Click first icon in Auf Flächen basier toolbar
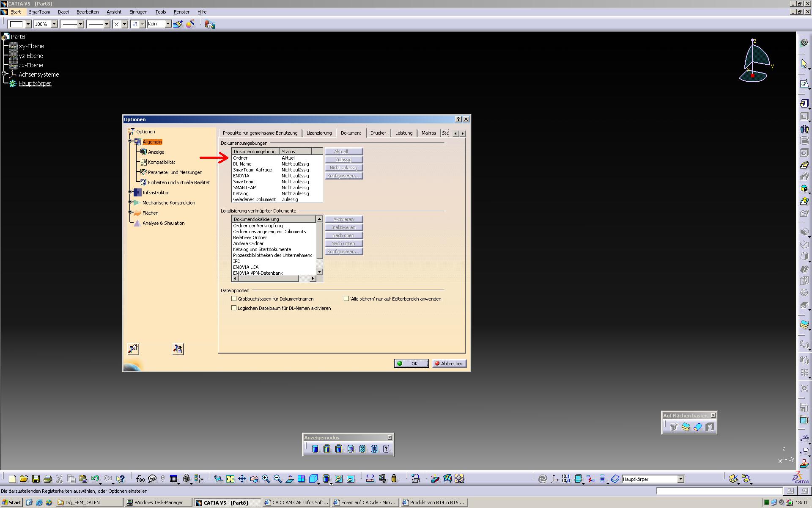 pyautogui.click(x=674, y=427)
